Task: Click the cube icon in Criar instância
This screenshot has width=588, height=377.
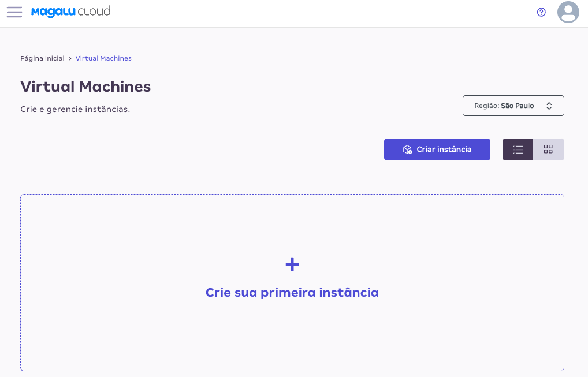Action: coord(407,150)
